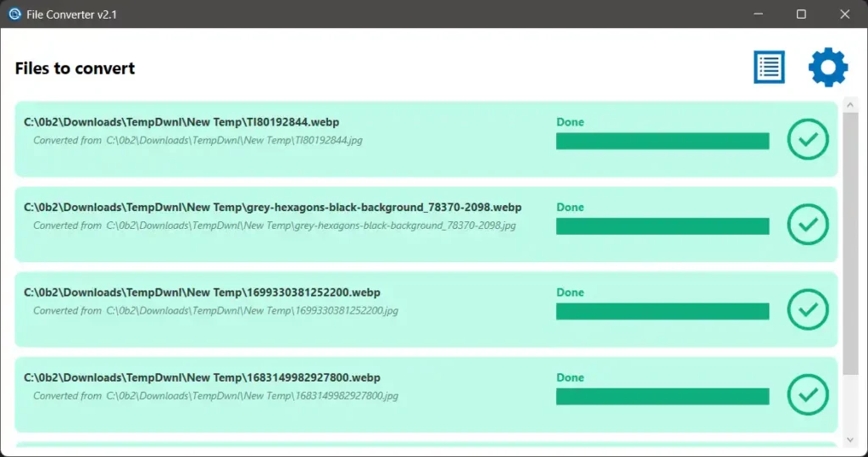Click 'Converted from' grey-hexagons jpg source line

click(275, 226)
